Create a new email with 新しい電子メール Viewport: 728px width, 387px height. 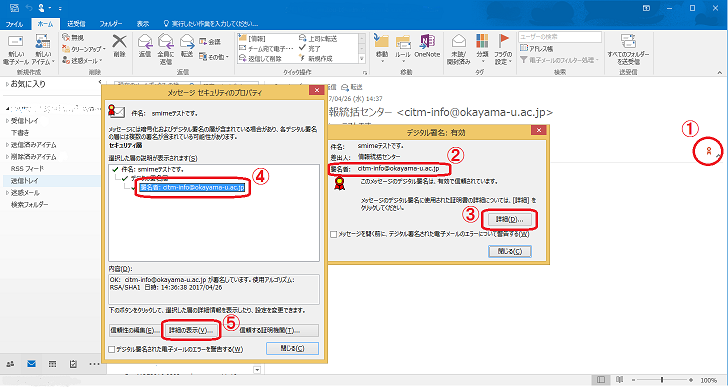16,50
